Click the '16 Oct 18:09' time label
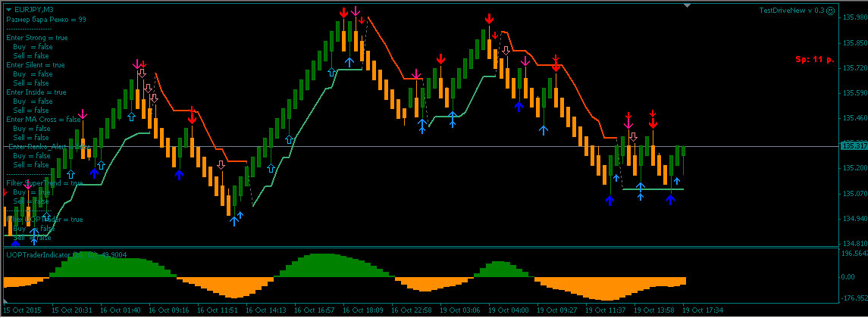The height and width of the screenshot is (318, 868). pos(364,310)
